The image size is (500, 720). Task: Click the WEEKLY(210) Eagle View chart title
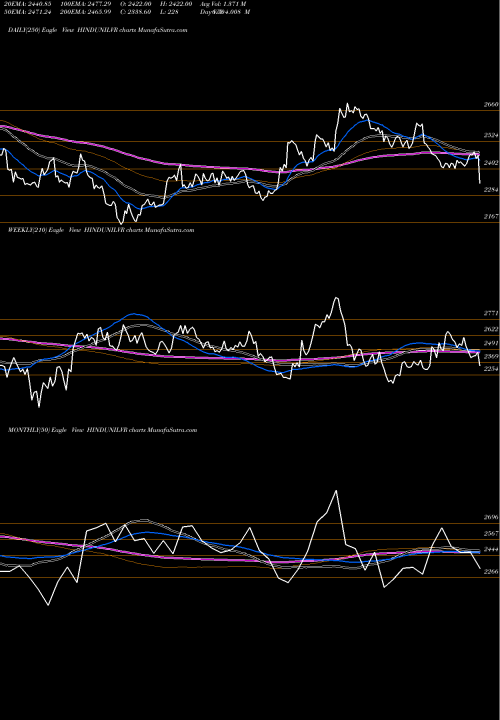tap(101, 230)
